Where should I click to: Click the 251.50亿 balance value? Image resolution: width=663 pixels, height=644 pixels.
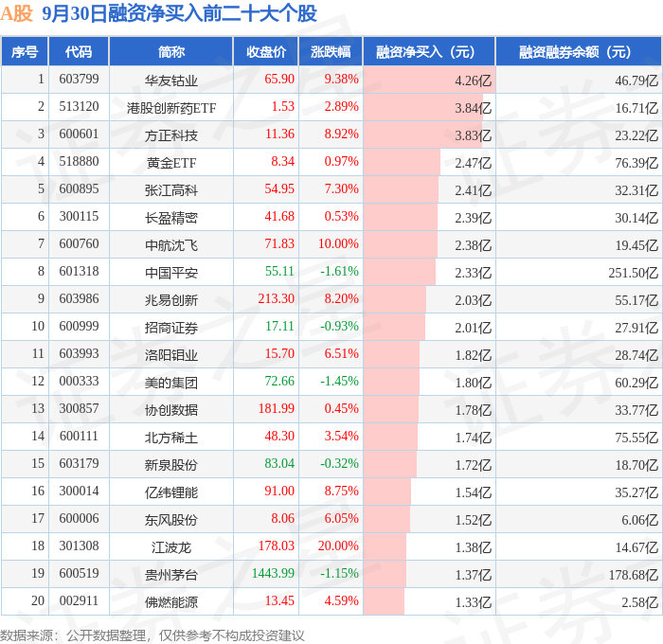[x=633, y=273]
